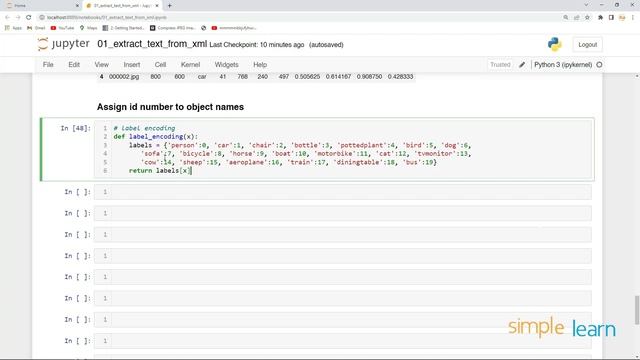Open the last YouTube-icon bookmark
Viewport: 640px width, 360px height.
click(234, 28)
